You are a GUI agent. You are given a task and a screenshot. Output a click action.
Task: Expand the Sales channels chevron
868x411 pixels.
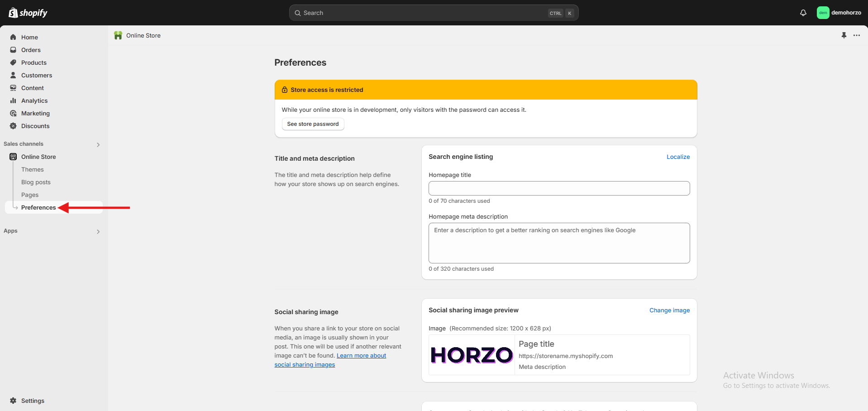pyautogui.click(x=98, y=145)
